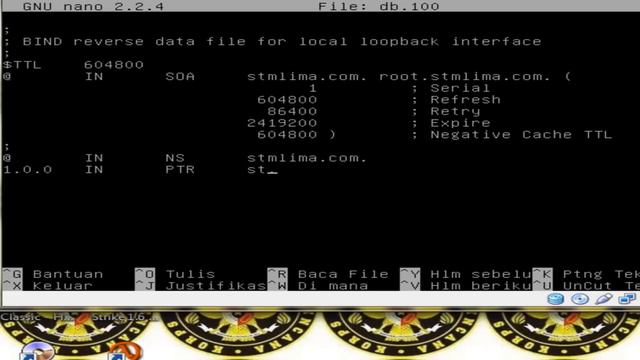
Task: Click the Keluar exit label
Action: (x=63, y=285)
